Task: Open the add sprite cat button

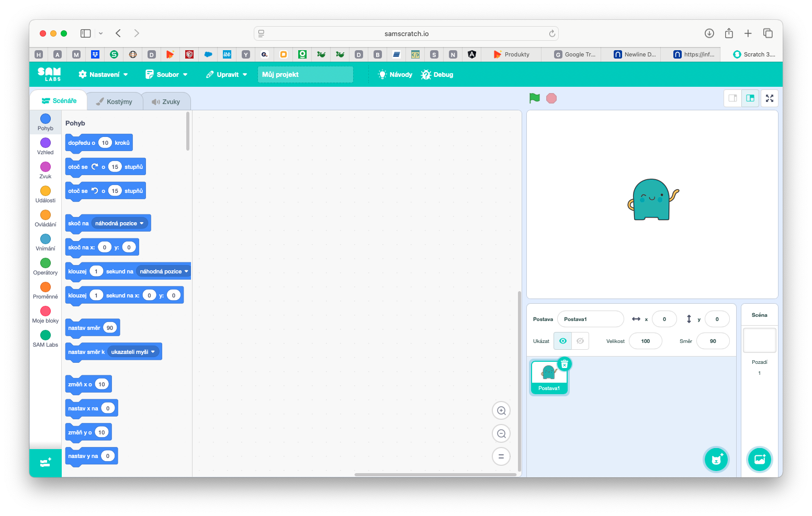Action: click(x=716, y=460)
